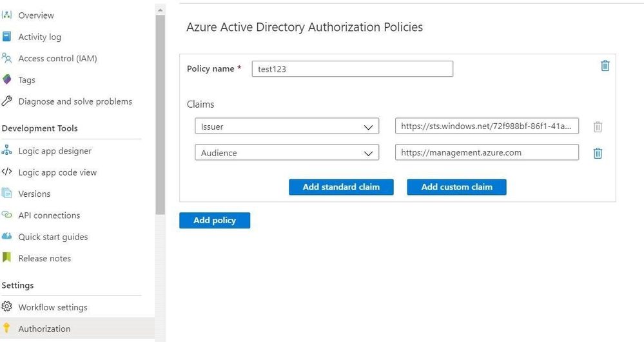Click the sidebar scroll up arrow
This screenshot has height=342, width=644.
tap(160, 10)
